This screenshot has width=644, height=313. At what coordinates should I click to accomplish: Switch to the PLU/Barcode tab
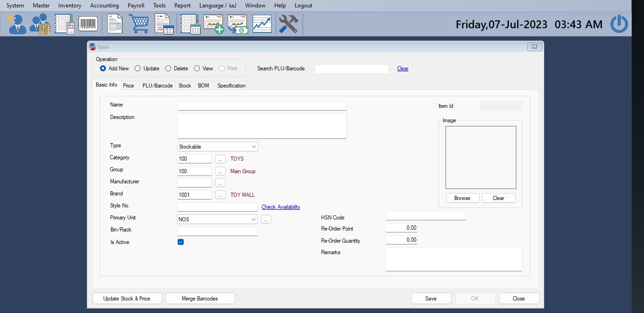coord(157,86)
